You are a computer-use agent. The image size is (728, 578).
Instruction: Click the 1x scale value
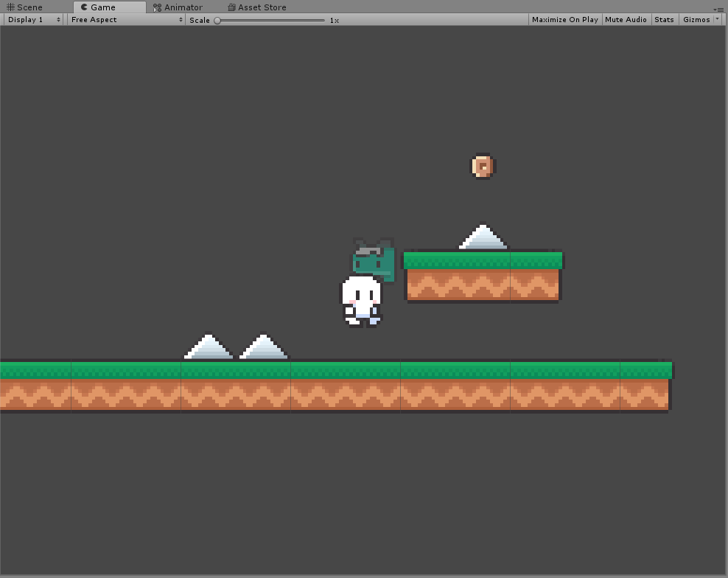click(335, 21)
